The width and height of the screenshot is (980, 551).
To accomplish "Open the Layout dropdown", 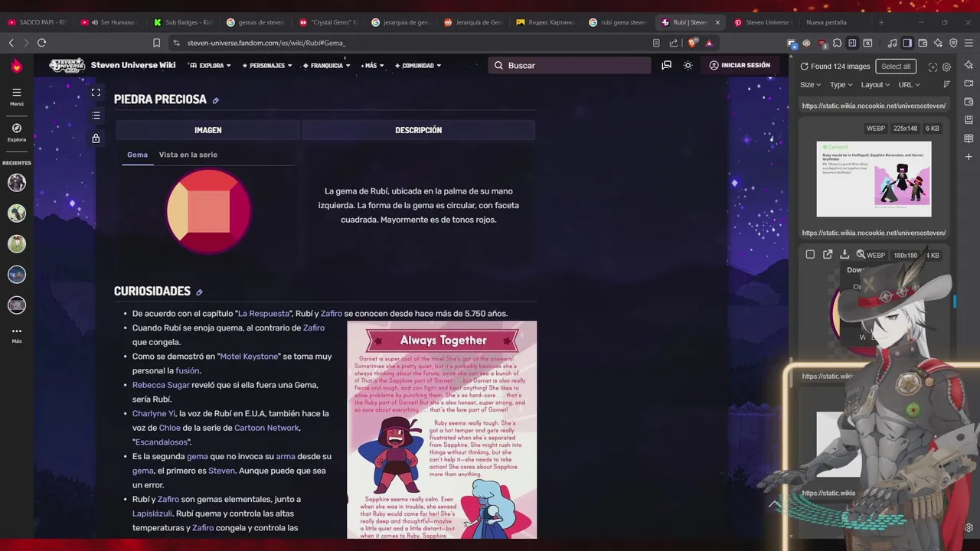I will (x=875, y=85).
